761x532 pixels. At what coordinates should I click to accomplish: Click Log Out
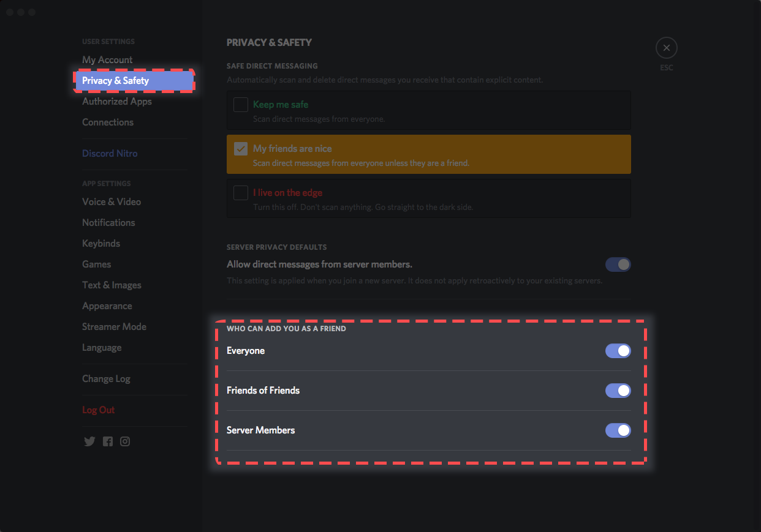pyautogui.click(x=99, y=410)
